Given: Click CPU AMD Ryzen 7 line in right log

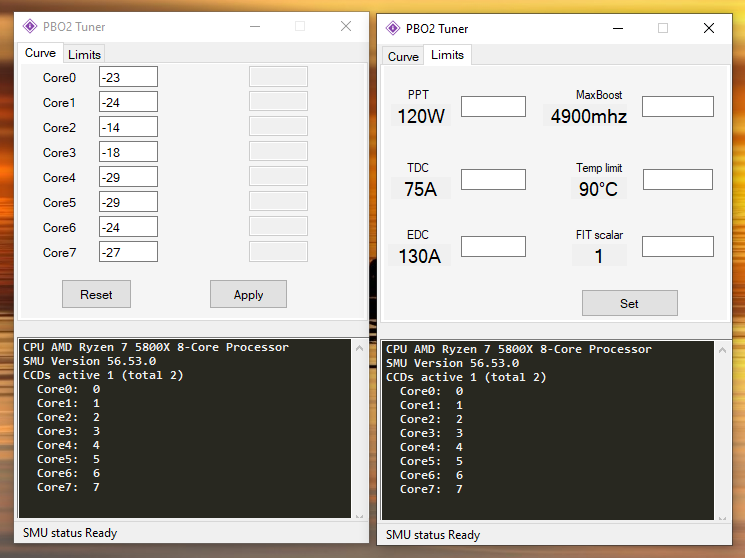Looking at the screenshot, I should (519, 349).
